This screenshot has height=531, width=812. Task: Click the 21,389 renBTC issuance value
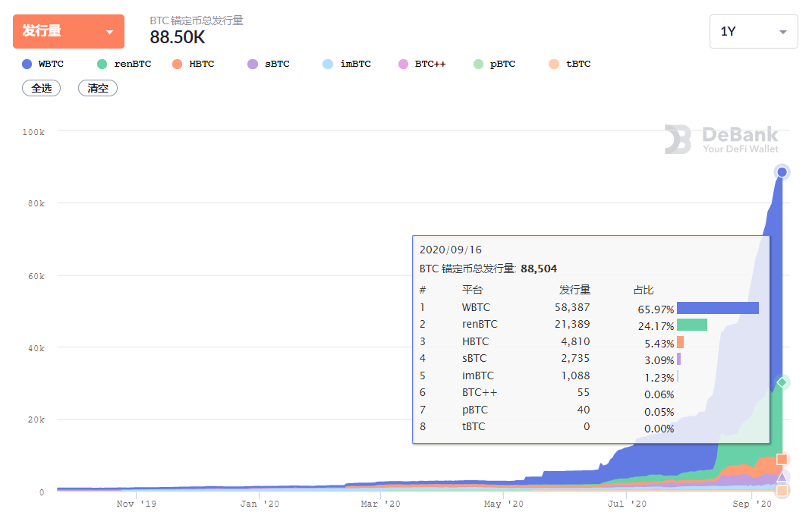coord(572,324)
